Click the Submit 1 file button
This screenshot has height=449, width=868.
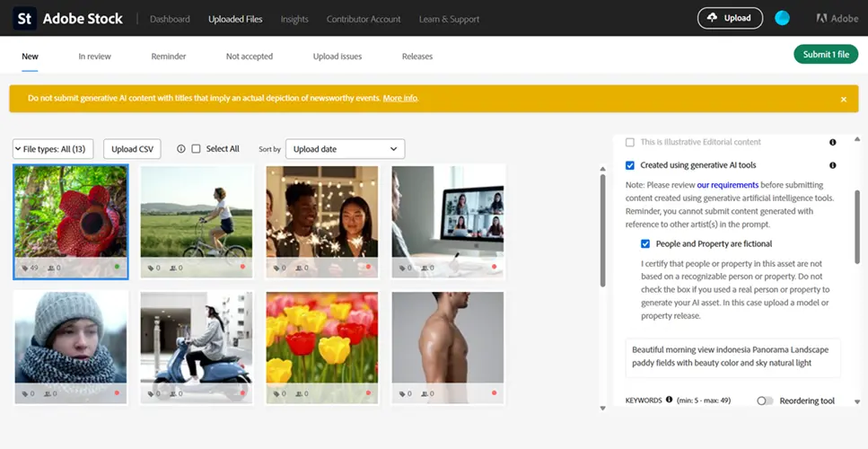coord(826,54)
